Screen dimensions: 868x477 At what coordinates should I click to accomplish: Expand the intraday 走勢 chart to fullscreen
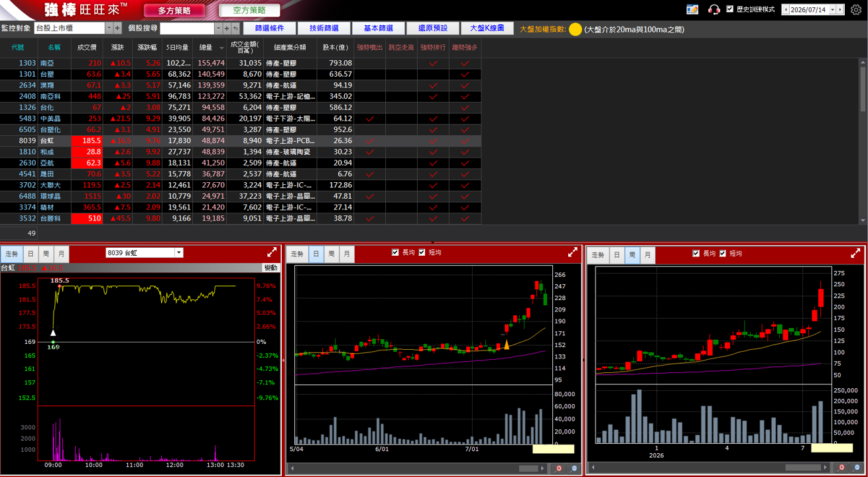coord(272,252)
